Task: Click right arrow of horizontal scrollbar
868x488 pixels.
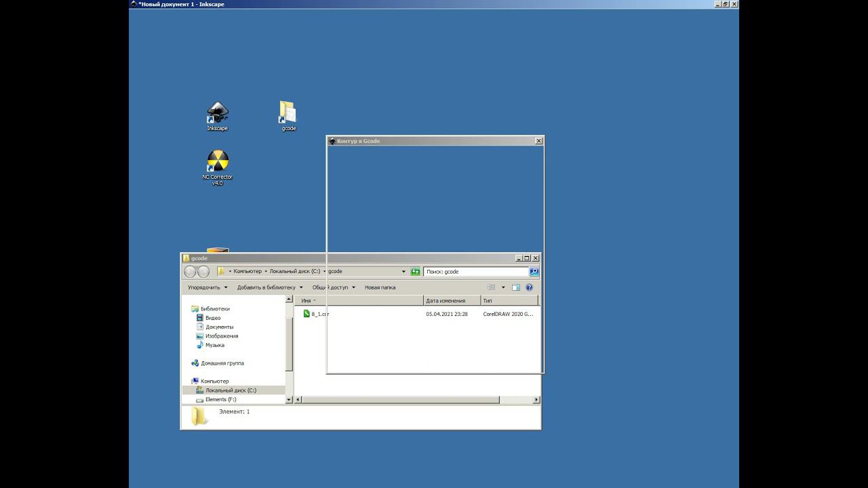Action: point(536,400)
